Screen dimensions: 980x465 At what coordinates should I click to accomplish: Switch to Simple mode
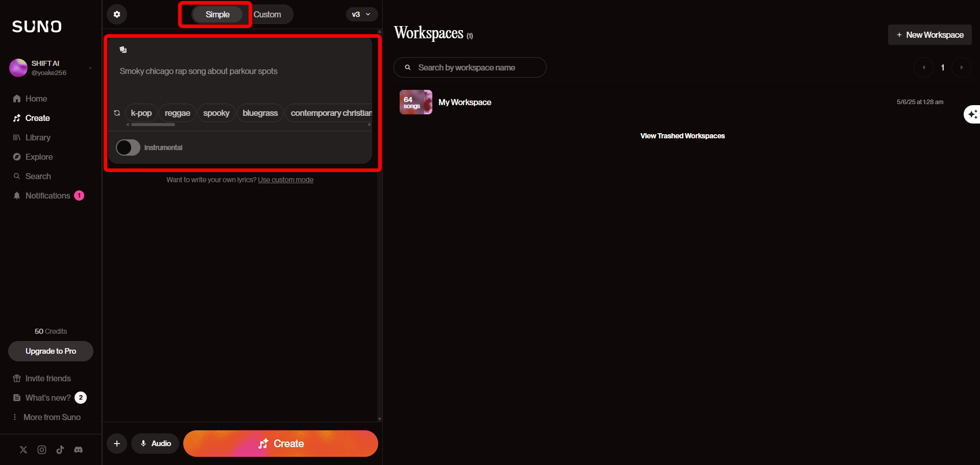(x=217, y=14)
